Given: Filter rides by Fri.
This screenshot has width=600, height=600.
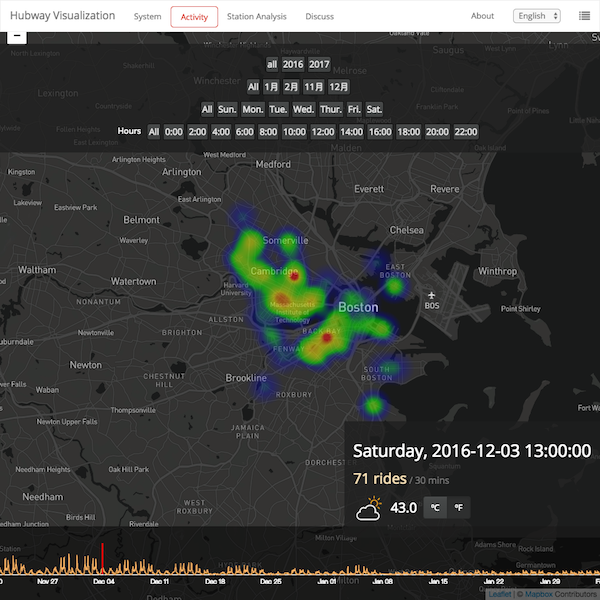Looking at the screenshot, I should [x=354, y=109].
